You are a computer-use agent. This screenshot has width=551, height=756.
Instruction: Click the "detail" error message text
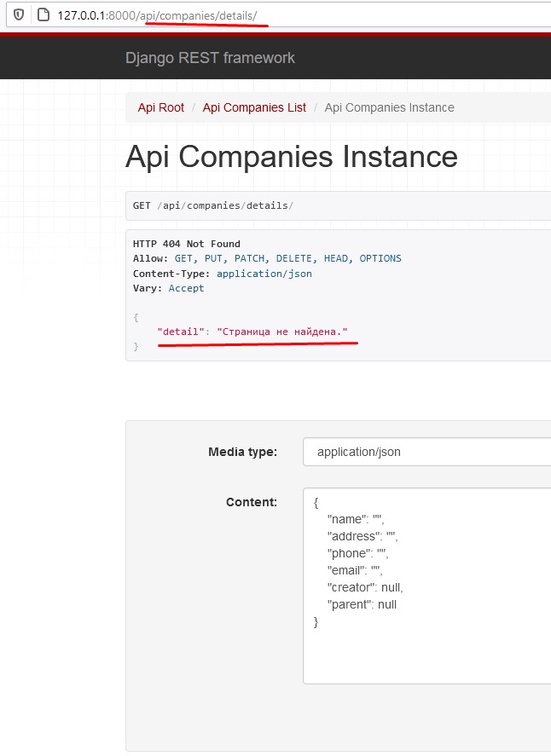coord(252,332)
